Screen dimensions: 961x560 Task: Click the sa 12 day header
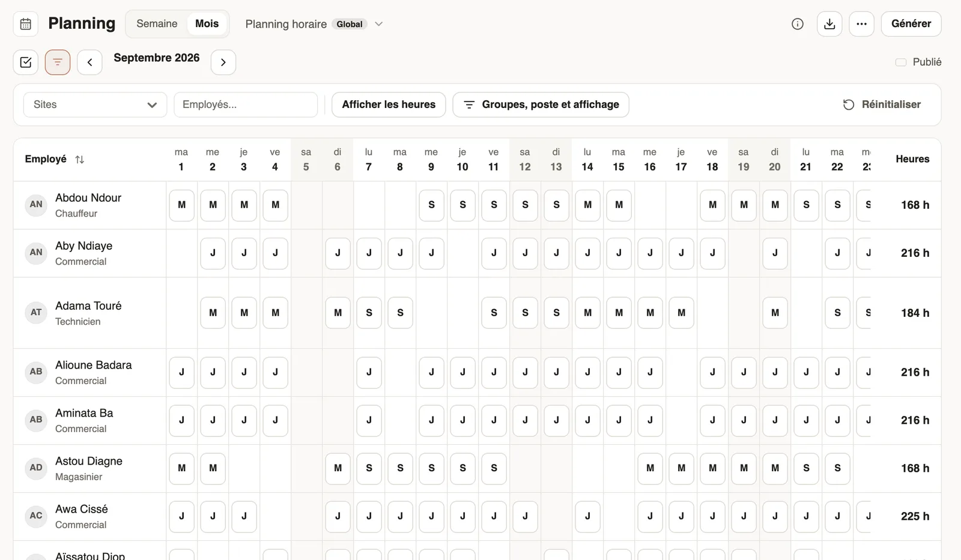tap(525, 160)
